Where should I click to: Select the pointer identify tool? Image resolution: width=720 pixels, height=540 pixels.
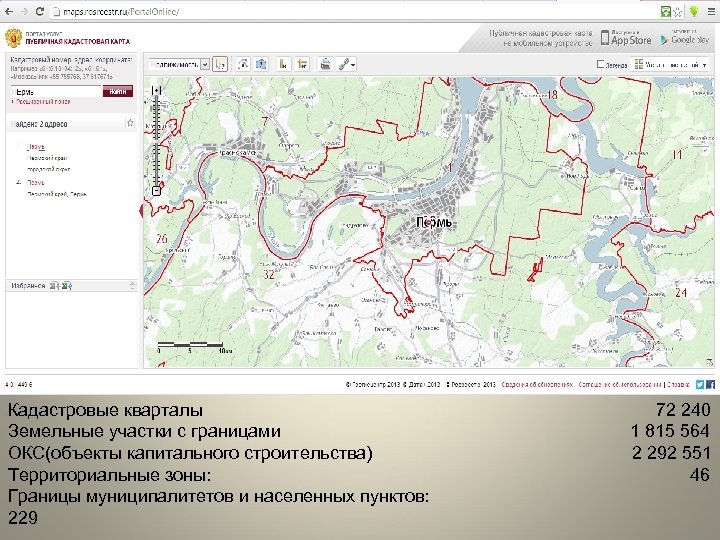pyautogui.click(x=220, y=64)
